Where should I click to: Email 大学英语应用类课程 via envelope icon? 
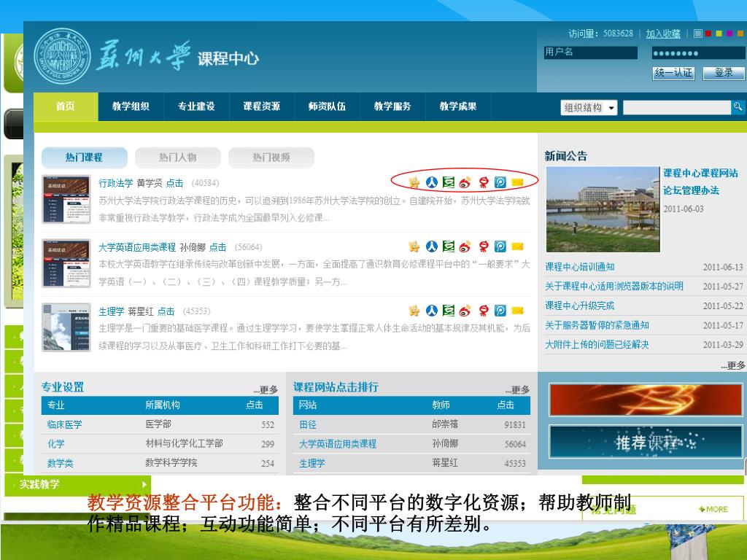(517, 246)
